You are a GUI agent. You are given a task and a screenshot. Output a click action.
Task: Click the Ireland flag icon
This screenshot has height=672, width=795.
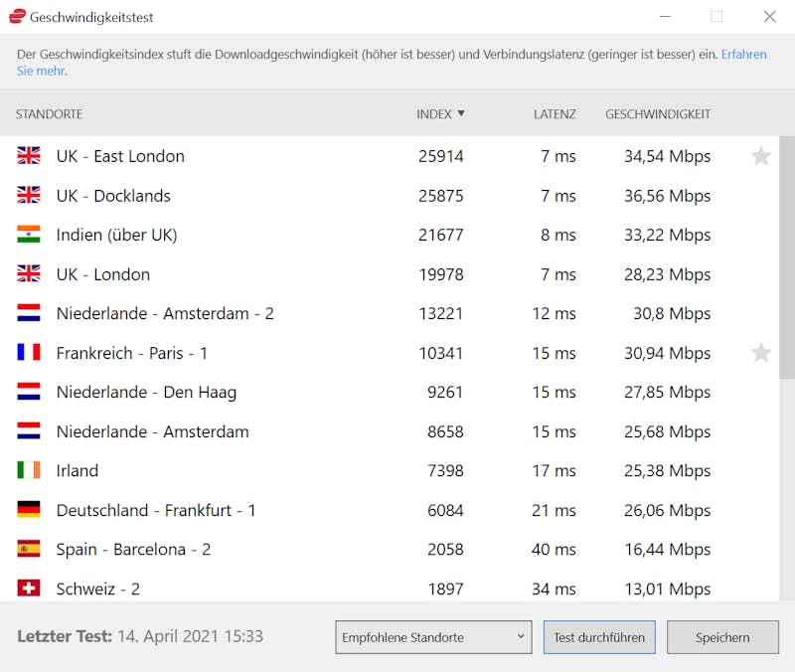pyautogui.click(x=29, y=470)
